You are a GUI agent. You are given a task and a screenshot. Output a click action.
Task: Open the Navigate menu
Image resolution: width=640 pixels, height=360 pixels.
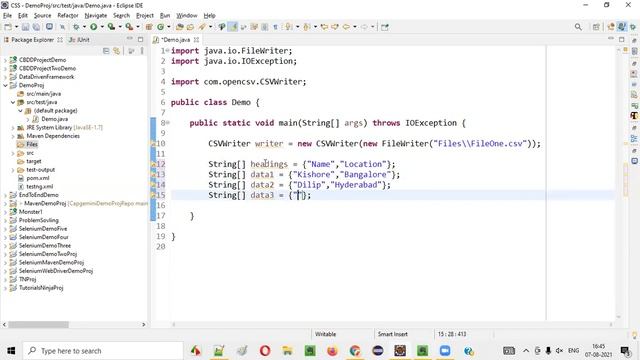(96, 16)
